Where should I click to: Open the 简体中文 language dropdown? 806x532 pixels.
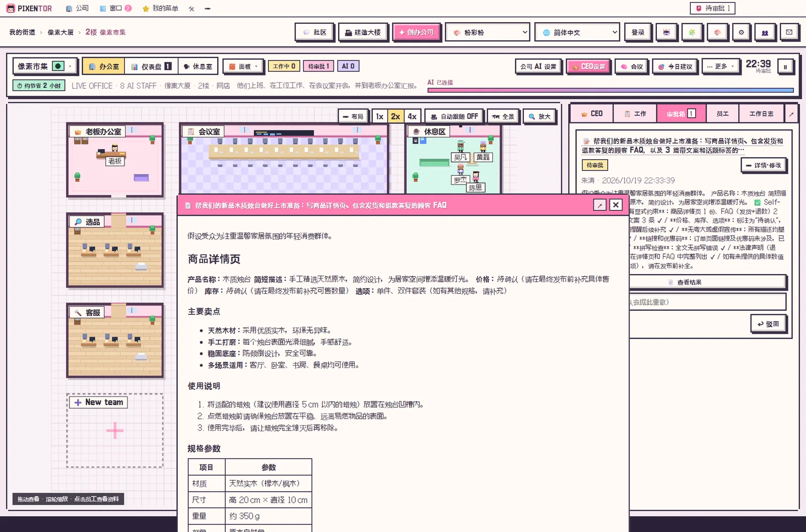[x=577, y=32]
